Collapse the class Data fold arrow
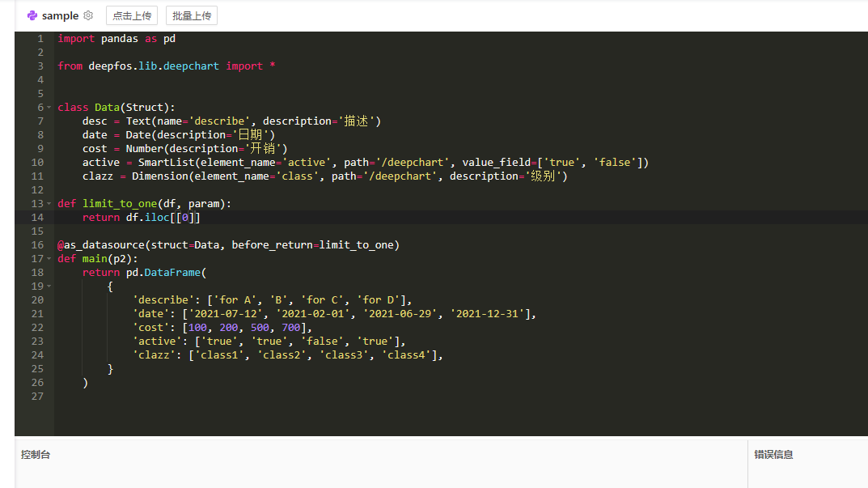 tap(50, 108)
